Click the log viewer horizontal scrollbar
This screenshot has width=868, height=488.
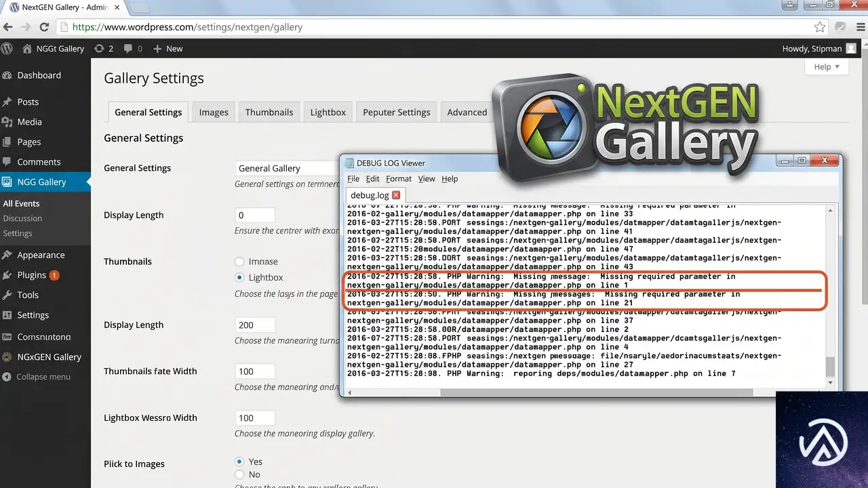coord(596,392)
